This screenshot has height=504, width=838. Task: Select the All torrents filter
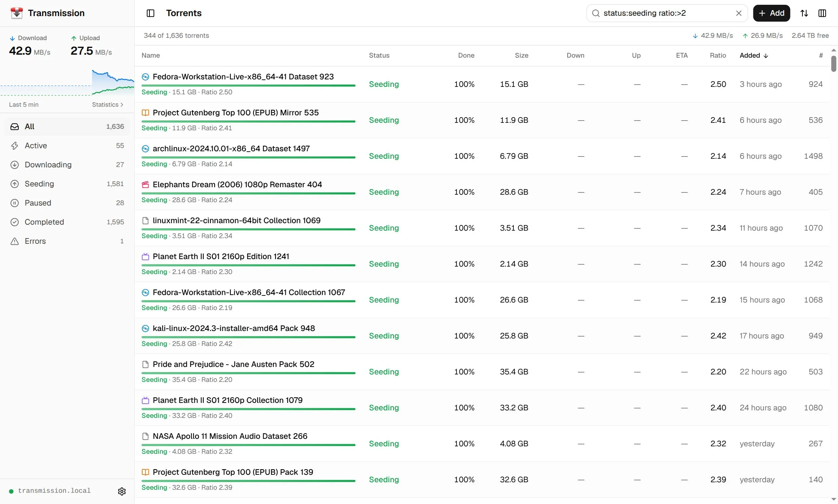tap(67, 127)
